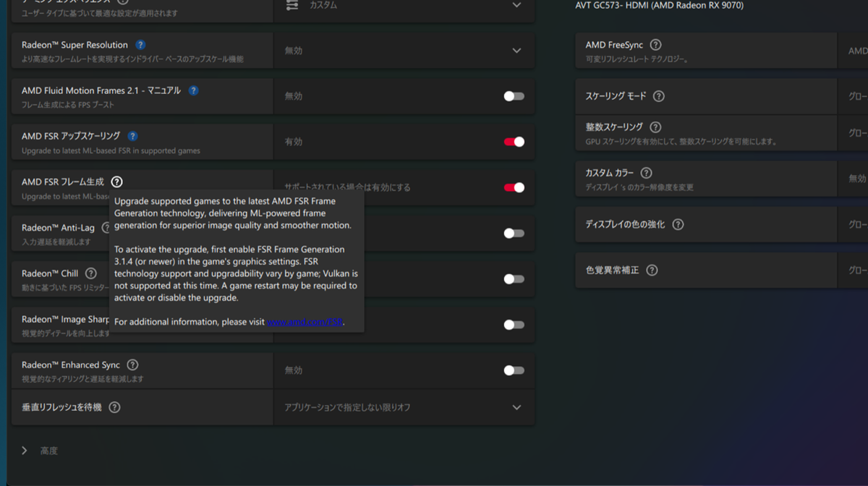This screenshot has width=868, height=486.
Task: Click help icon beside 垂直リフレッシュを待機
Action: click(x=114, y=407)
